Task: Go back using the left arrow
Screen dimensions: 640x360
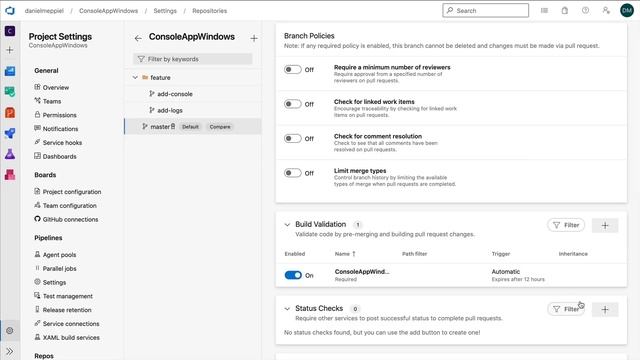Action: pyautogui.click(x=138, y=38)
